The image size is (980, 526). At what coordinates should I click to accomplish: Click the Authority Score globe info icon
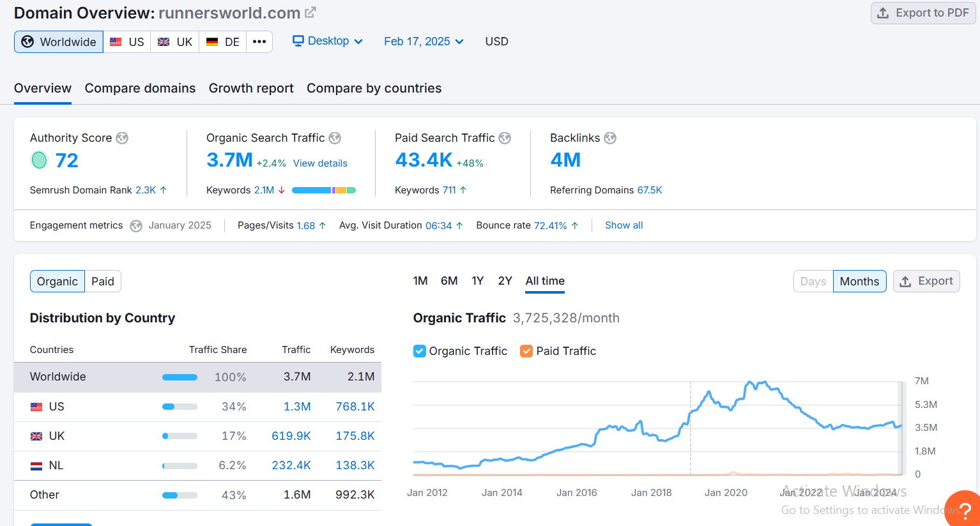click(122, 138)
